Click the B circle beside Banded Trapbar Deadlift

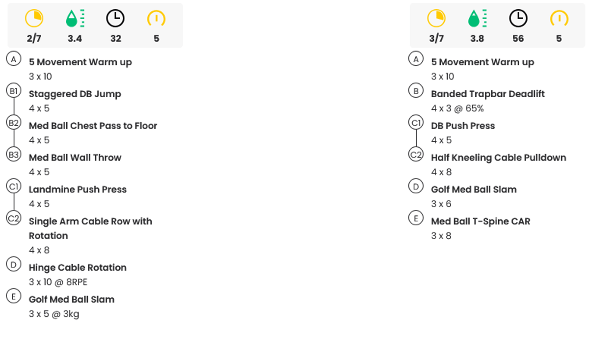(416, 91)
